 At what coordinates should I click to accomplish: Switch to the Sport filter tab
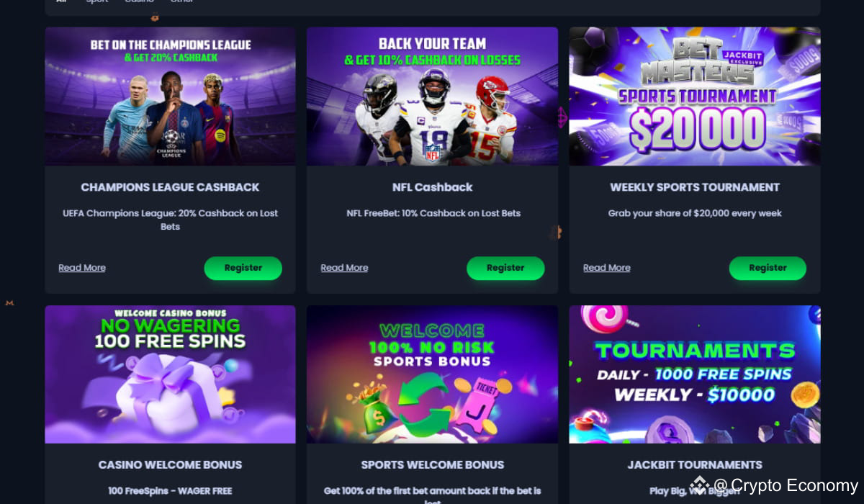pos(97,1)
